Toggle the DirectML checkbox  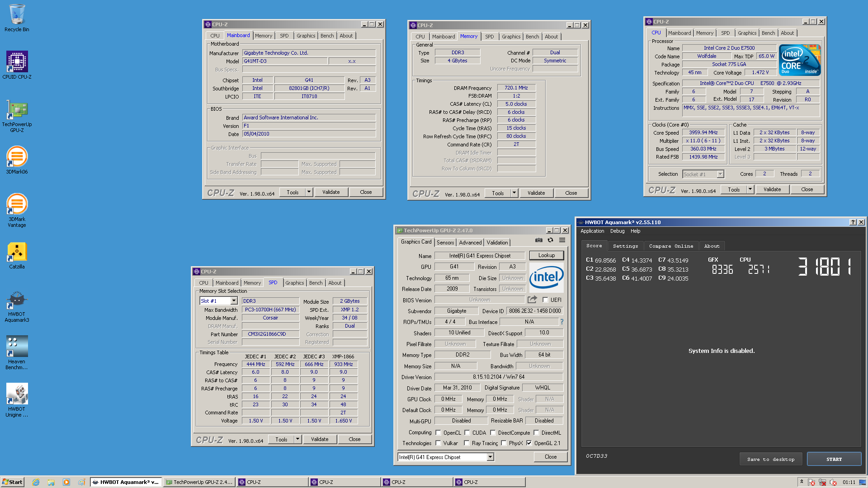point(536,432)
